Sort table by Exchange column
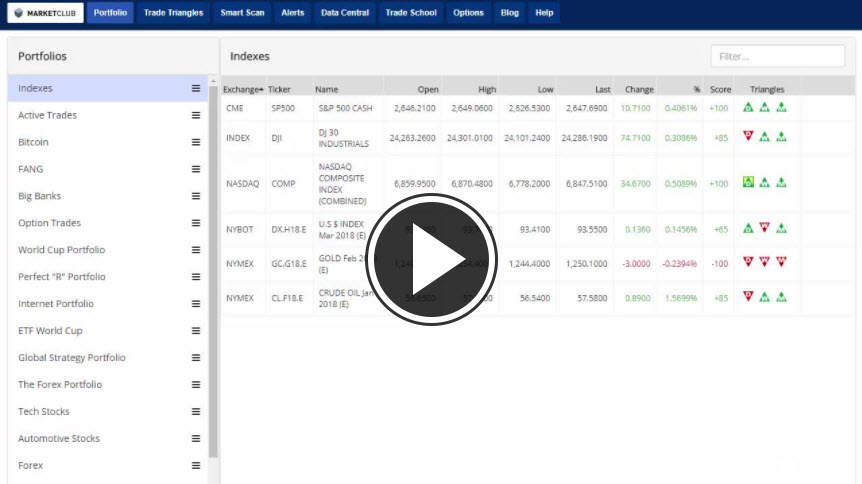The image size is (862, 484). pyautogui.click(x=243, y=89)
